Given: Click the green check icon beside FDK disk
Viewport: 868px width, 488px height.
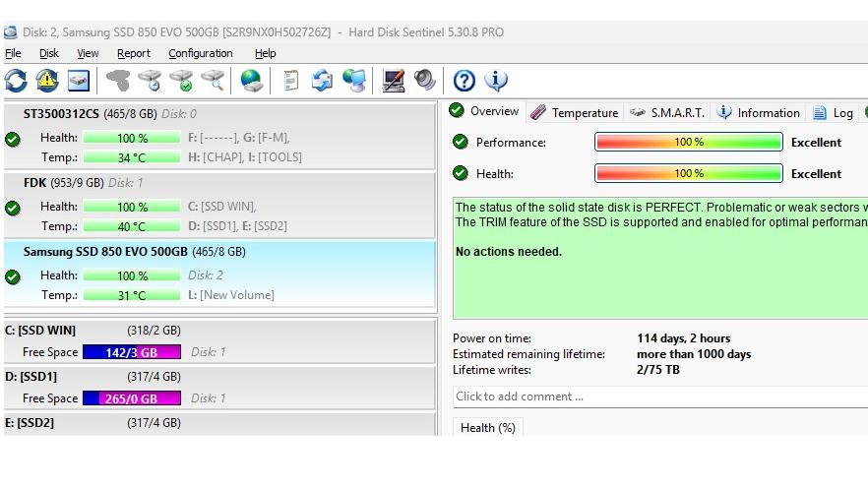Looking at the screenshot, I should point(13,209).
